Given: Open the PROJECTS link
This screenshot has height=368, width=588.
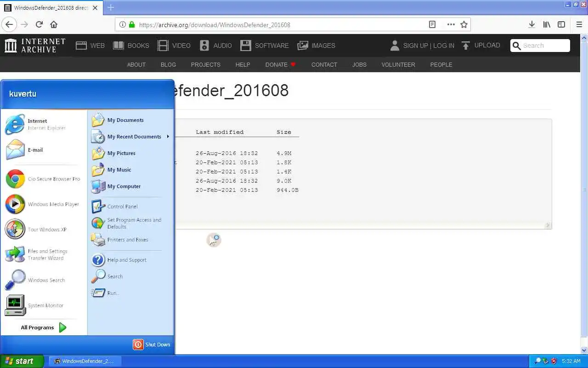Looking at the screenshot, I should [x=206, y=64].
